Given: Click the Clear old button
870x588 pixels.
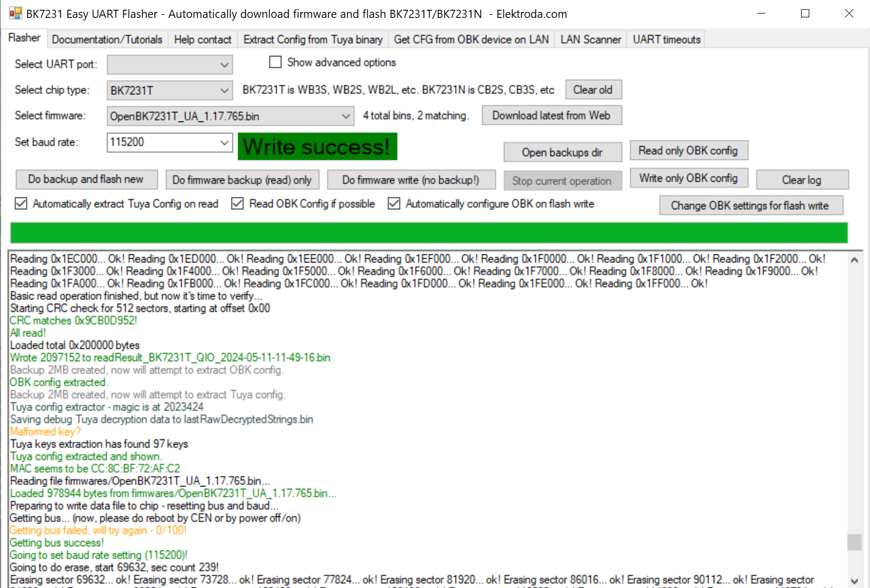Looking at the screenshot, I should click(x=593, y=90).
